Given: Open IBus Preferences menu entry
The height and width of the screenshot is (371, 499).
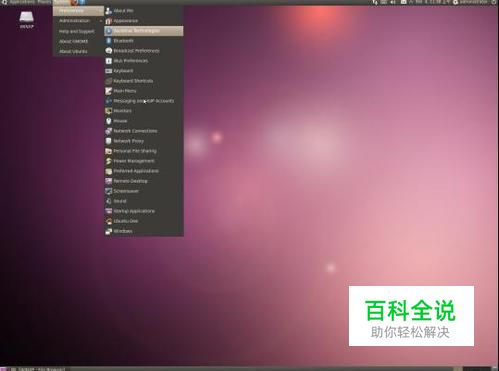Looking at the screenshot, I should 144,61.
